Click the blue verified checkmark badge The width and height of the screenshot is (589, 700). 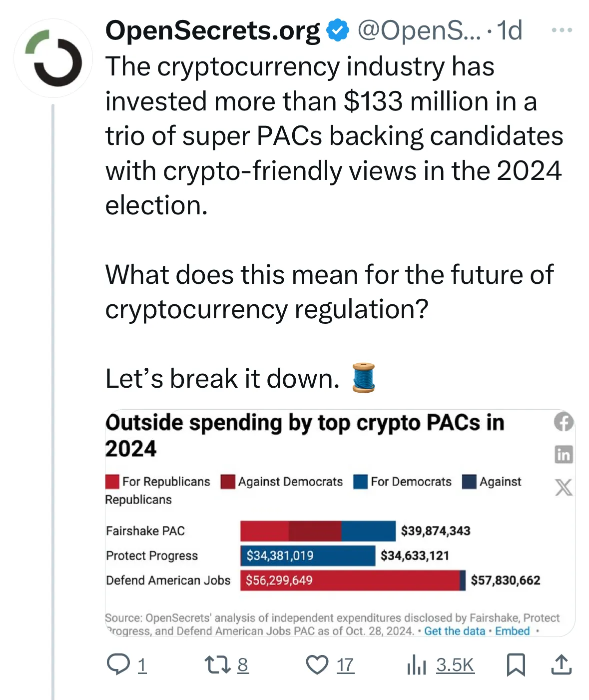[338, 30]
